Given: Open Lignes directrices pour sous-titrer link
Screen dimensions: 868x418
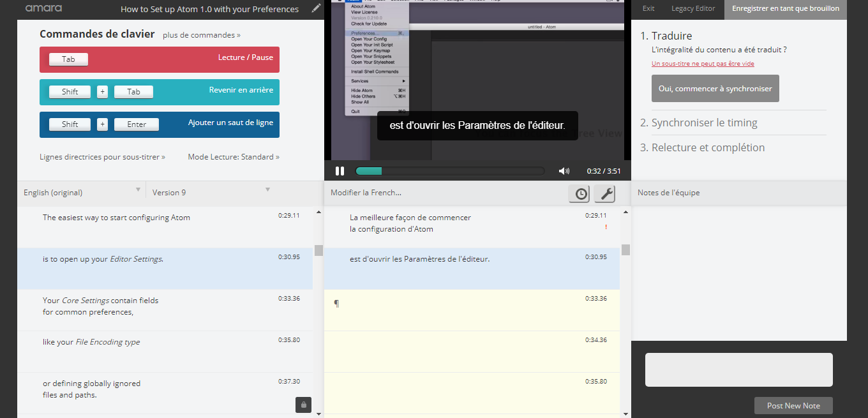Looking at the screenshot, I should [x=102, y=157].
